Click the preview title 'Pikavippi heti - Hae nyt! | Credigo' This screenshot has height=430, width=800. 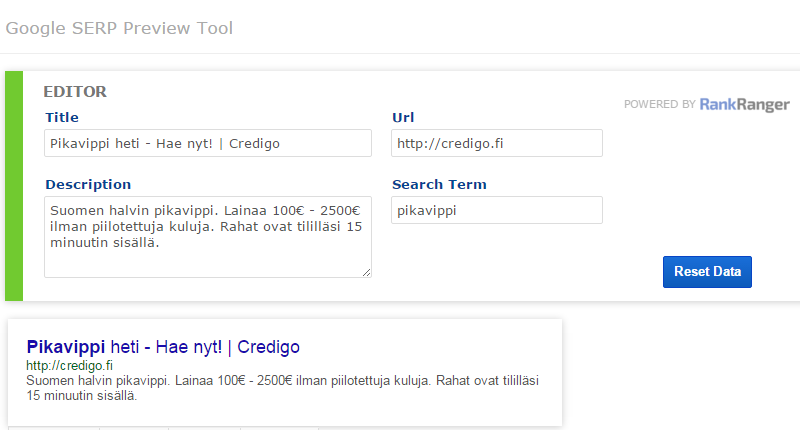(x=163, y=347)
